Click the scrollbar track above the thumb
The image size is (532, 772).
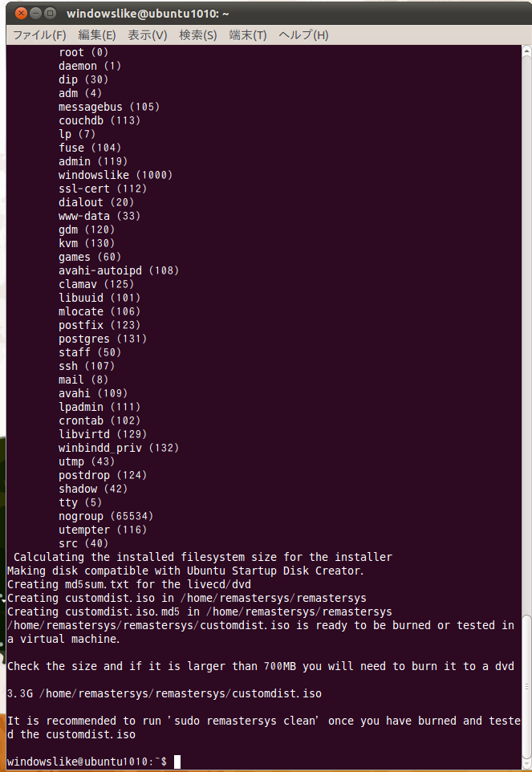[526, 335]
